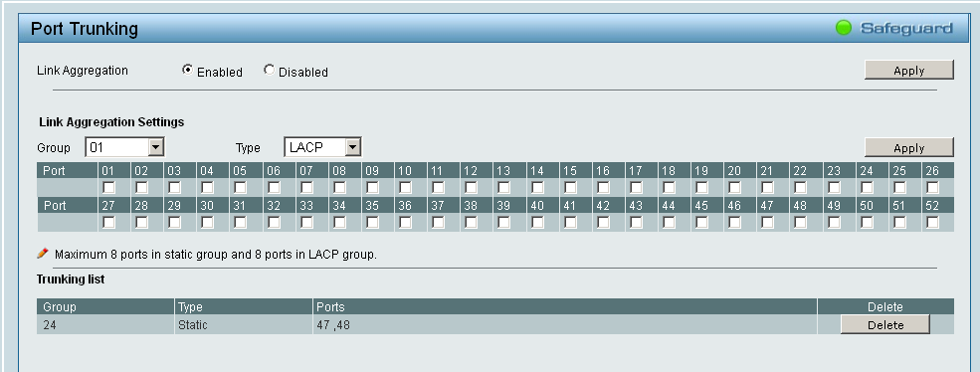Check the port 20 checkbox
Screen dimensions: 980x372
click(x=735, y=188)
